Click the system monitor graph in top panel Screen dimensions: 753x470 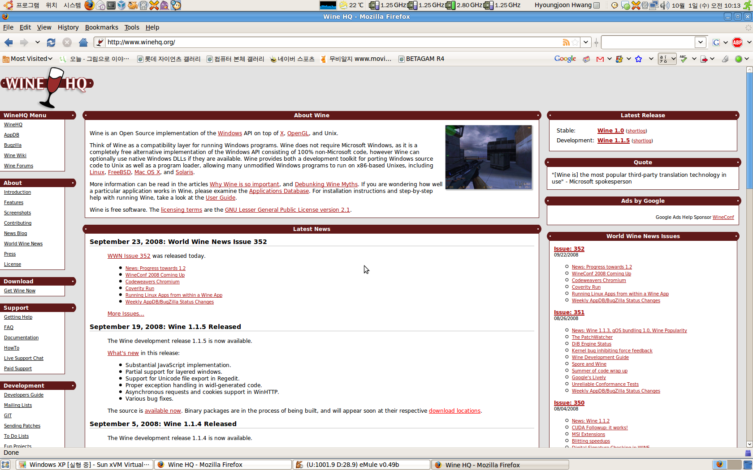click(328, 5)
